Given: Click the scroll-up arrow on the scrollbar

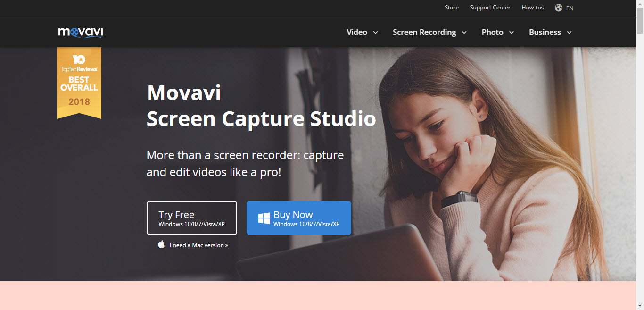Looking at the screenshot, I should tap(641, 4).
